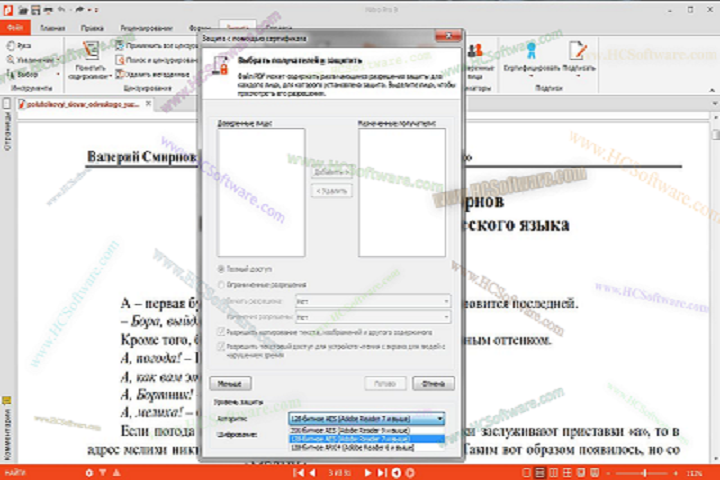Close the PDF document tab
720x480 pixels.
click(148, 104)
